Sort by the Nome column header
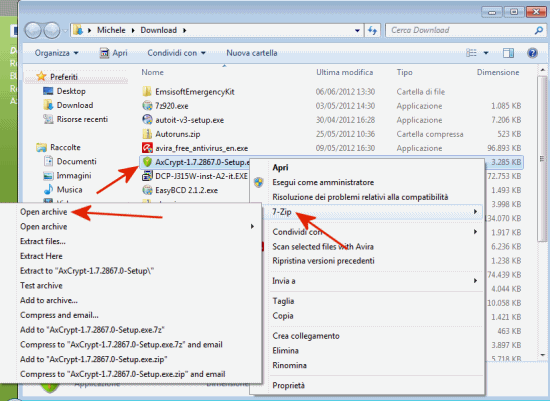This screenshot has height=401, width=550. 153,72
